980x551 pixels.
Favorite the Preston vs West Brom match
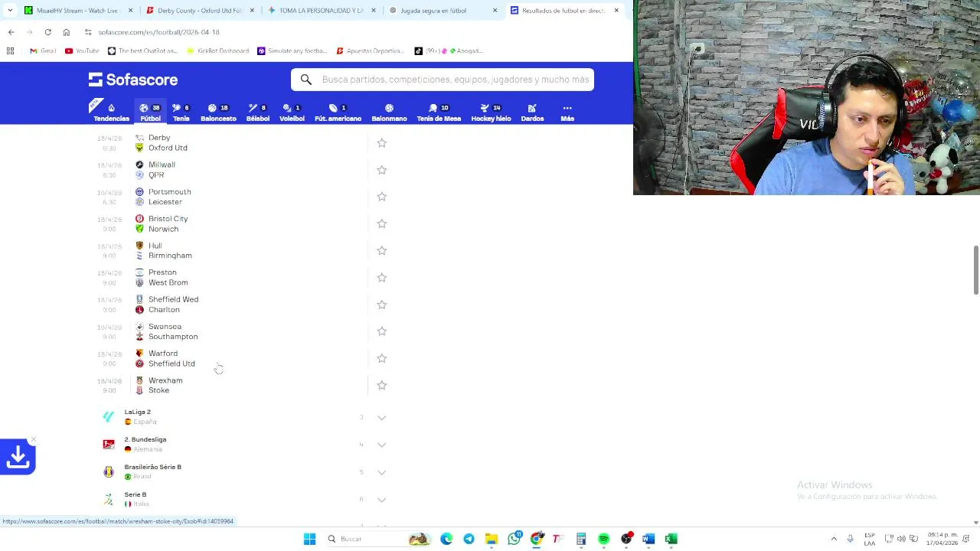(382, 278)
